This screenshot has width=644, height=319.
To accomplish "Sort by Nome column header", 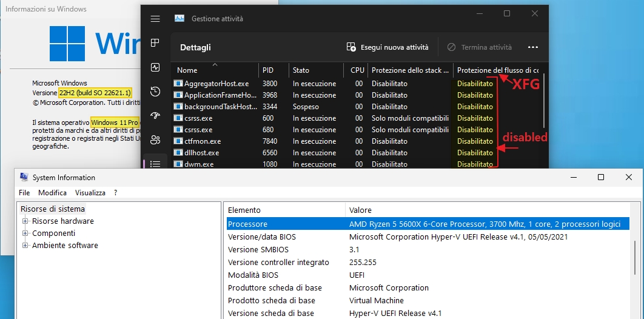I will coord(215,70).
